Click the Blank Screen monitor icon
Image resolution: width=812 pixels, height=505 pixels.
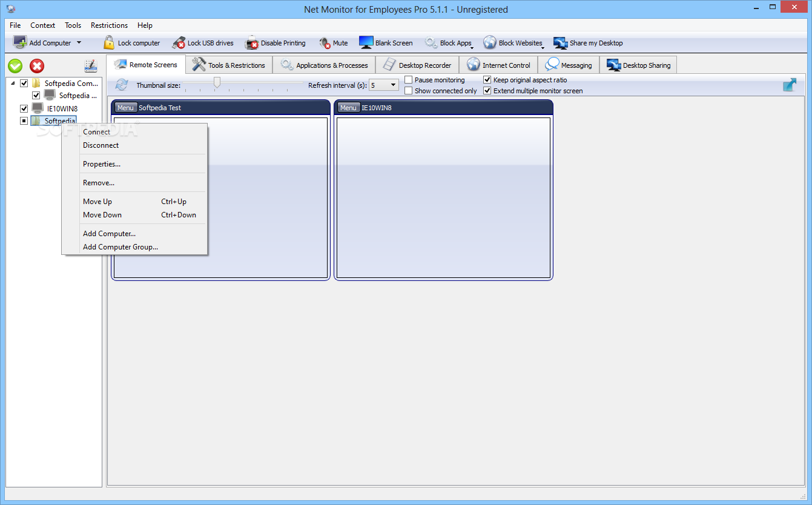[x=366, y=42]
